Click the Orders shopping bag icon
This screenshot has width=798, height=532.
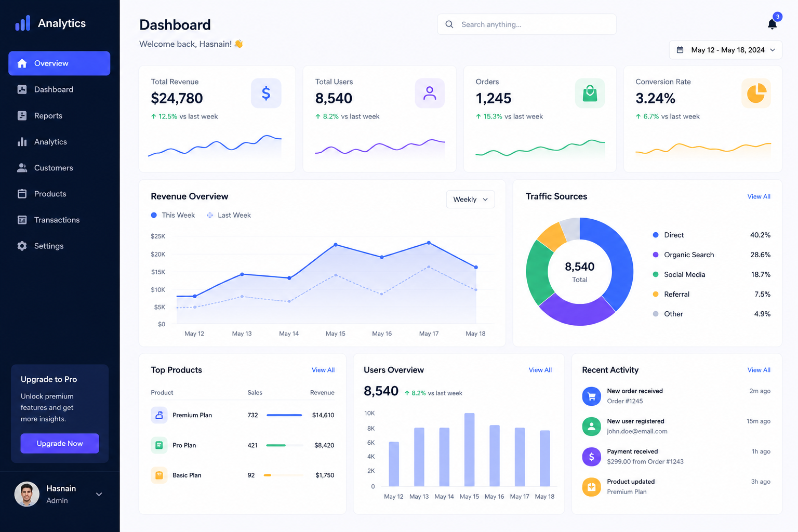[x=590, y=93]
